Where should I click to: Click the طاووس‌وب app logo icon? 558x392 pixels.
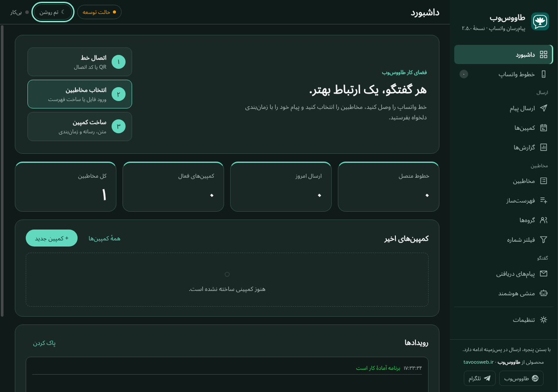540,21
